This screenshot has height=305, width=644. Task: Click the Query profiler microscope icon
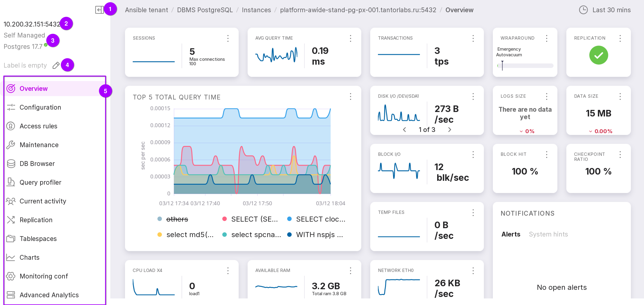11,182
